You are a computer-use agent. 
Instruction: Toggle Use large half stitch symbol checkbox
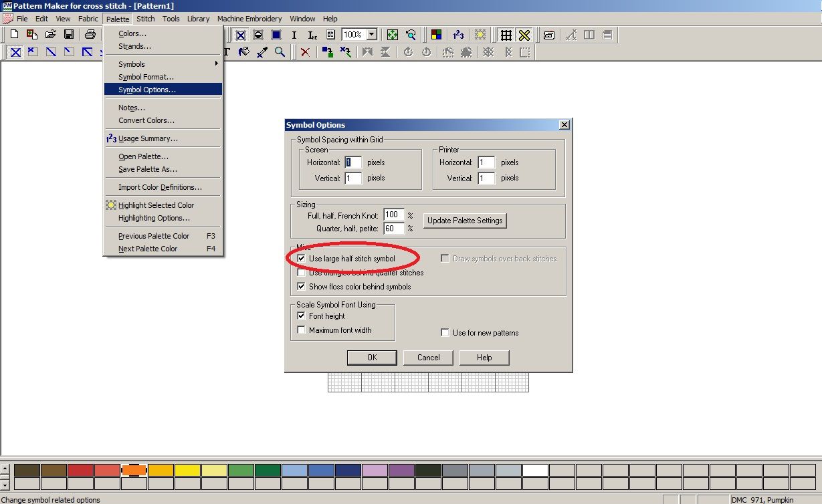tap(302, 258)
